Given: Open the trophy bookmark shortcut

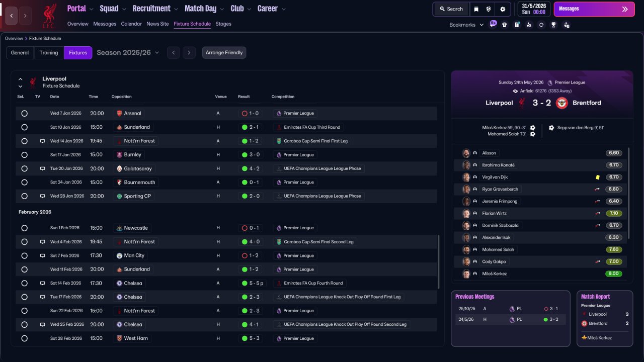Looking at the screenshot, I should (x=553, y=25).
